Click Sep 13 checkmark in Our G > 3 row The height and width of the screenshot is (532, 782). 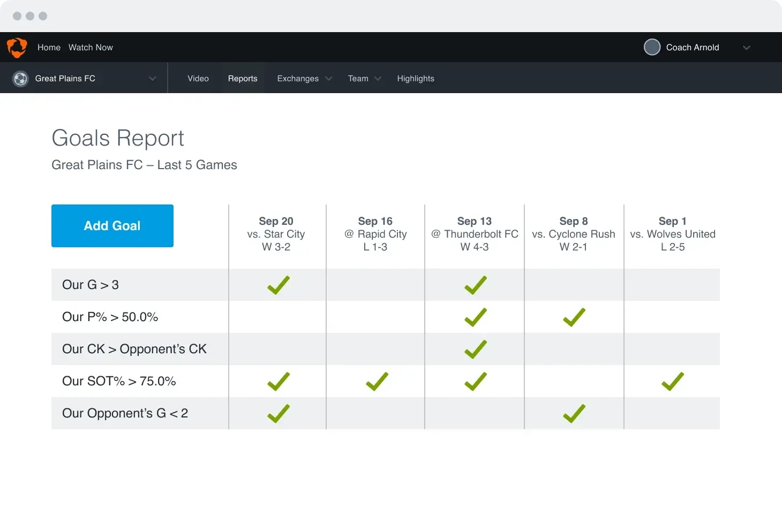tap(475, 285)
